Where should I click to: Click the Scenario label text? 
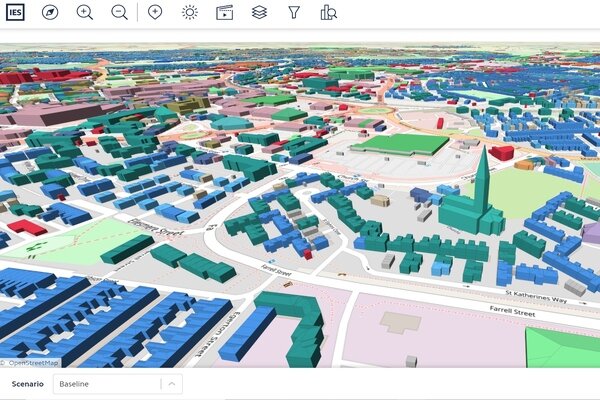pyautogui.click(x=27, y=384)
